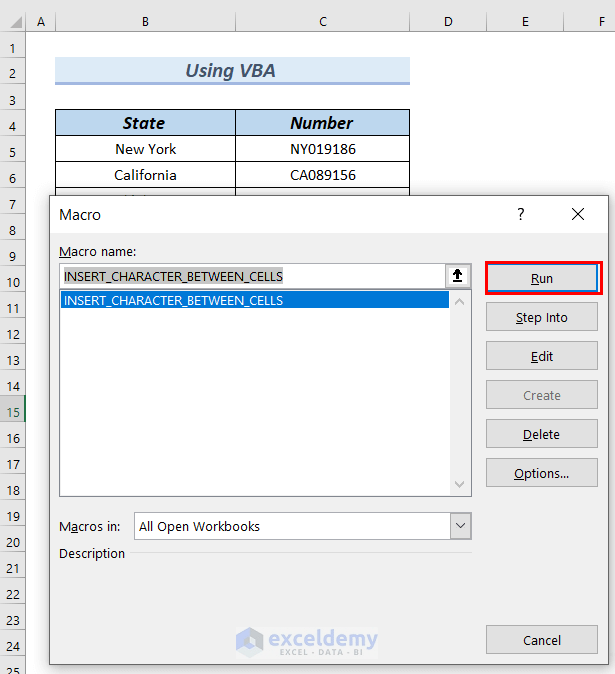Click the Edit button in the Macro dialog
The width and height of the screenshot is (615, 674).
(x=542, y=356)
